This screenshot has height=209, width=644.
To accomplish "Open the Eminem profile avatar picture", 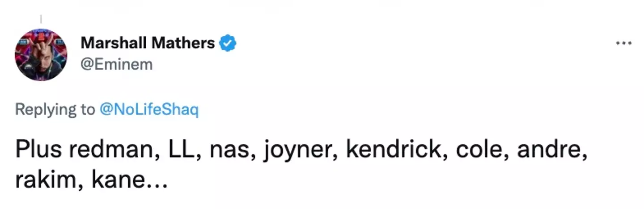I will pos(41,54).
